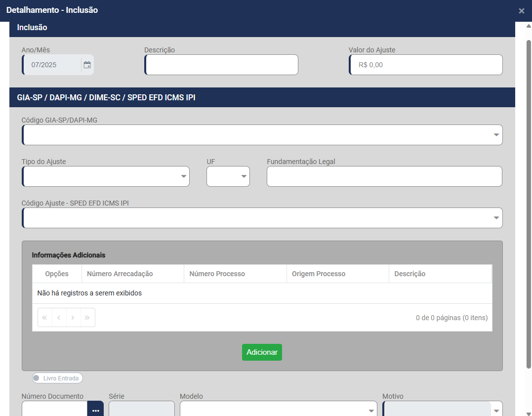Click the Origem Processo column header

click(338, 274)
